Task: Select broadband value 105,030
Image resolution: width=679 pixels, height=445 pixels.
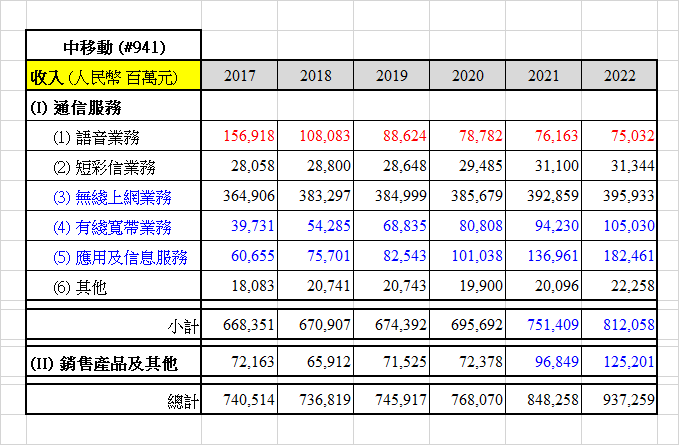Action: coord(629,226)
